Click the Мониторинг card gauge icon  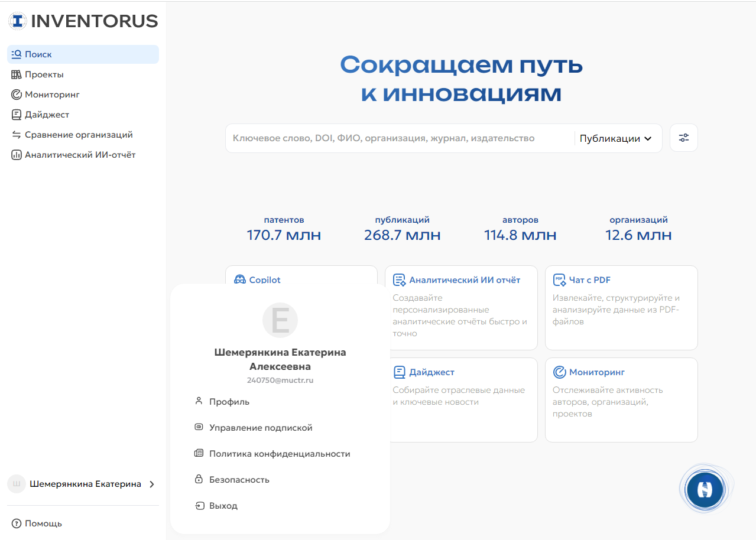point(559,372)
